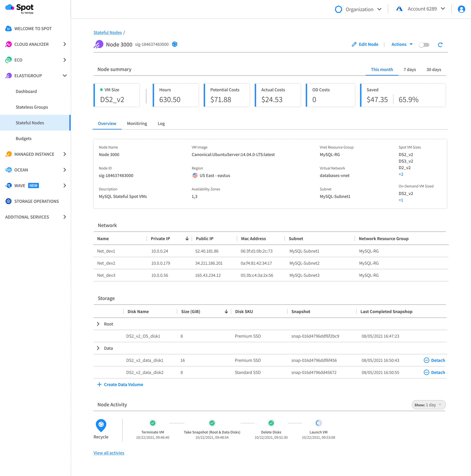Open the user profile avatar
471x476 pixels.
point(461,9)
